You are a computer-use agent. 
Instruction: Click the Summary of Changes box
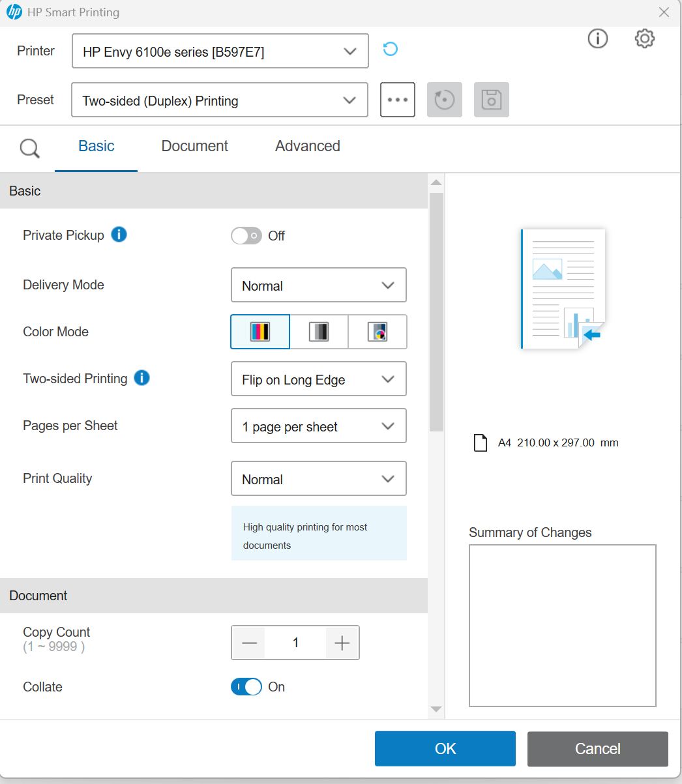(x=563, y=626)
